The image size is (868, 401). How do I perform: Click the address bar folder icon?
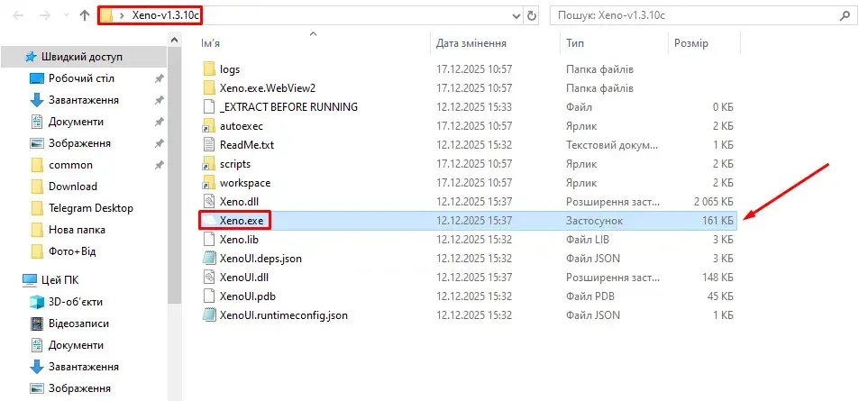pyautogui.click(x=107, y=16)
